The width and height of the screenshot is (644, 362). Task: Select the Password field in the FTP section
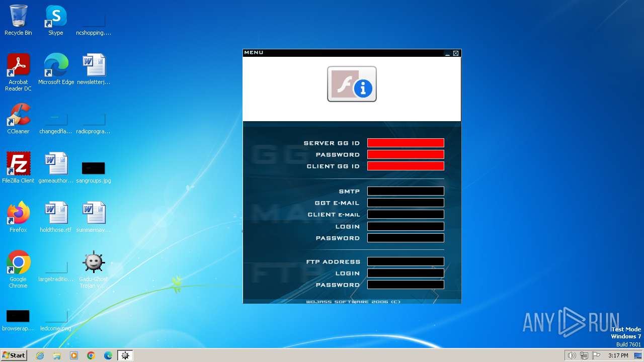click(x=406, y=285)
